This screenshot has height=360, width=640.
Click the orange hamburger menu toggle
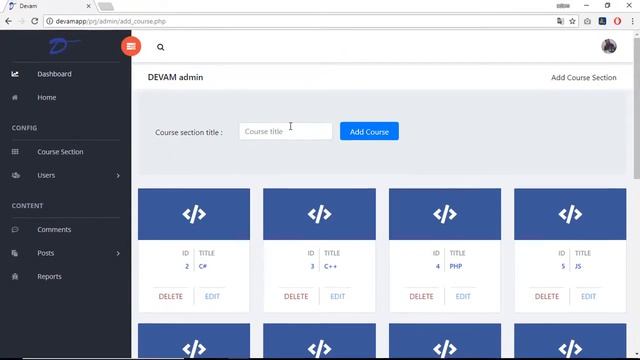point(131,47)
